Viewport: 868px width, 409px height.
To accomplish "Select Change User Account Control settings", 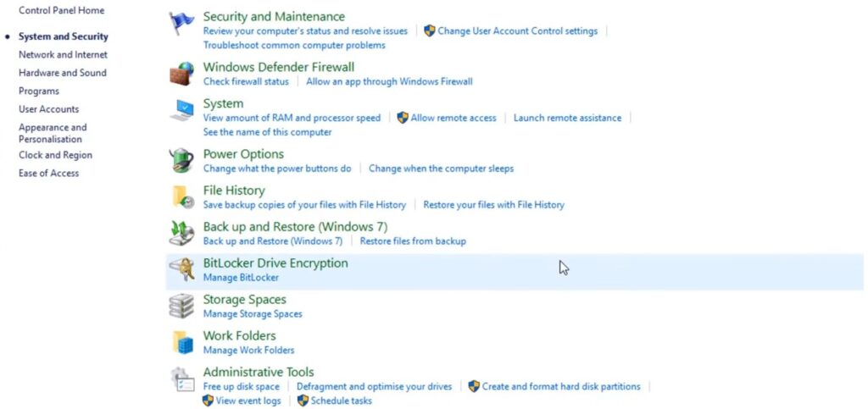I will point(518,31).
